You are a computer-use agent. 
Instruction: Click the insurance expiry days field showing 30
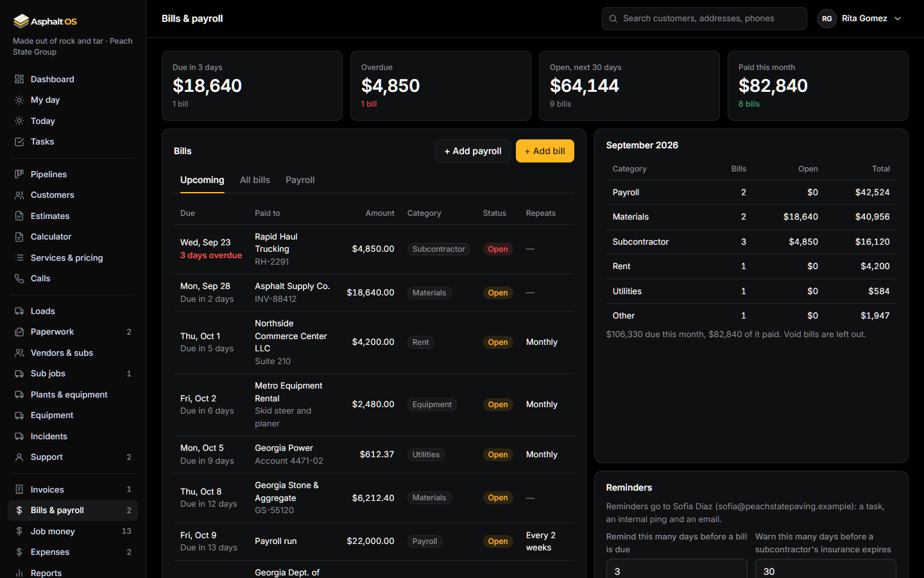[x=826, y=570]
